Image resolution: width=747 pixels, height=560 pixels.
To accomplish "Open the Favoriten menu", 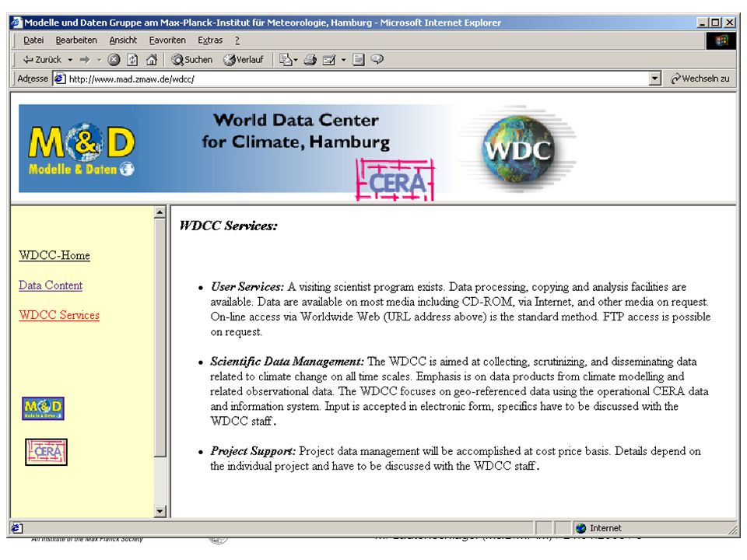I will (x=167, y=40).
